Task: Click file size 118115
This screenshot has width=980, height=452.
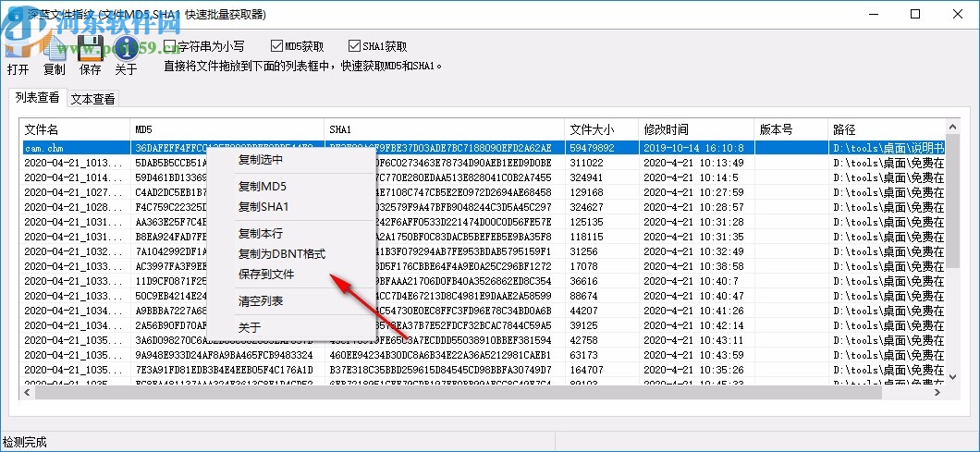Action: [x=587, y=237]
